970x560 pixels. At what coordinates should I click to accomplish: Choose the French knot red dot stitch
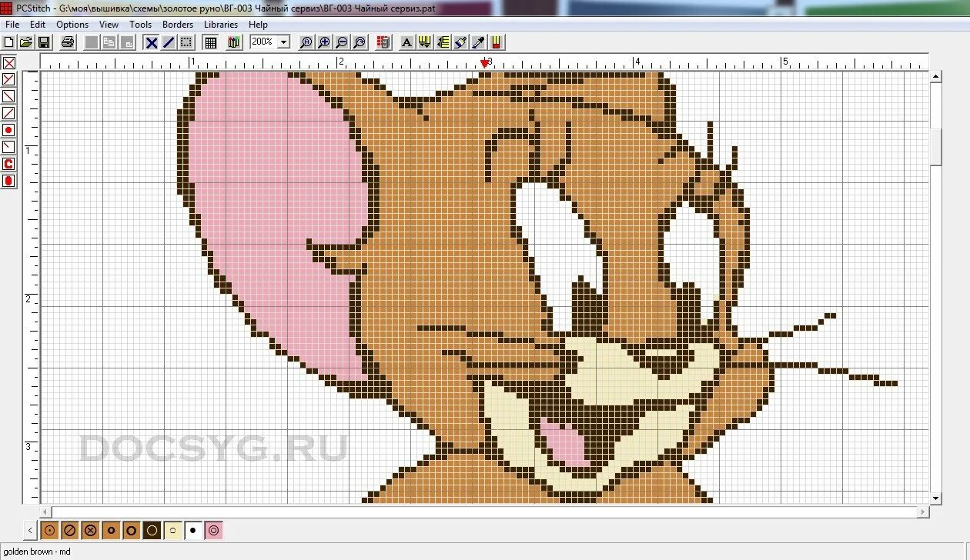coord(9,130)
